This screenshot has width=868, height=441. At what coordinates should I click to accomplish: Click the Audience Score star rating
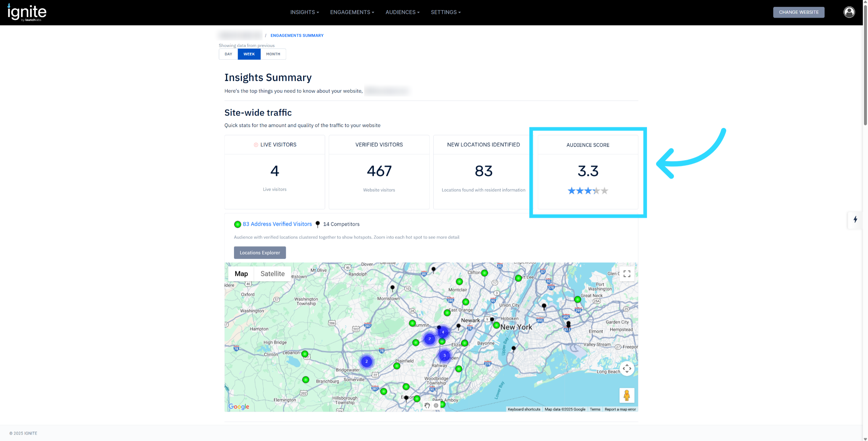click(588, 190)
